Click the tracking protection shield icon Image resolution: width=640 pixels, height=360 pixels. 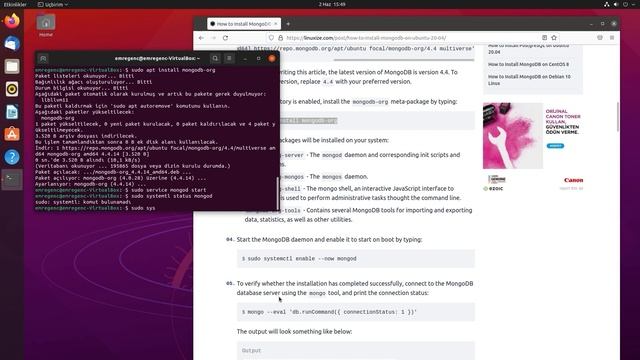pyautogui.click(x=271, y=38)
